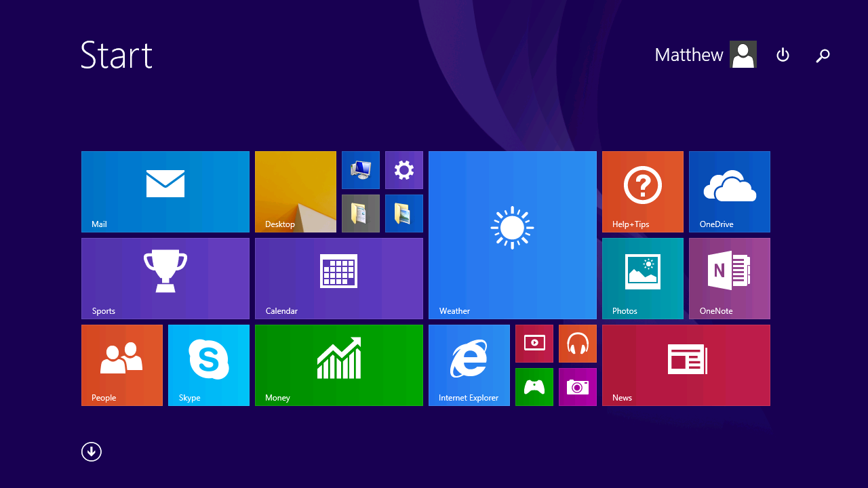This screenshot has width=868, height=488.
Task: Open the Music headphones small tile
Action: [x=578, y=344]
